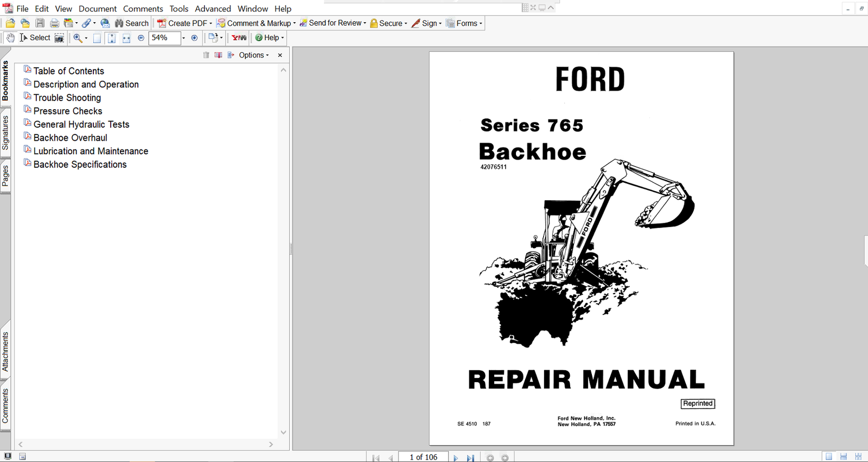Select the Hand tool
868x462 pixels.
[10, 38]
